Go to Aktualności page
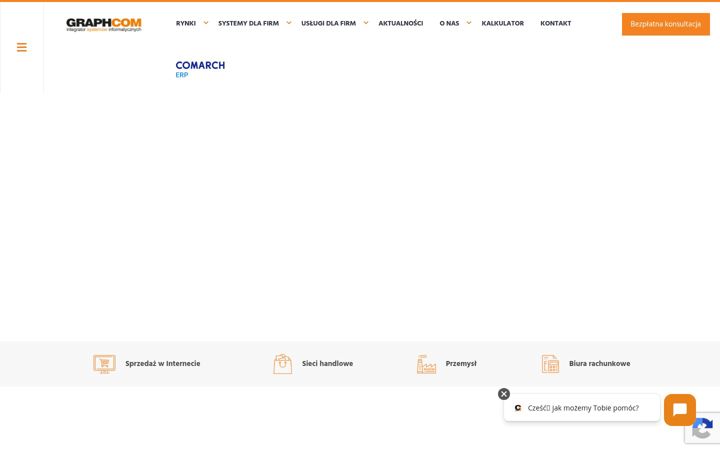 [400, 23]
